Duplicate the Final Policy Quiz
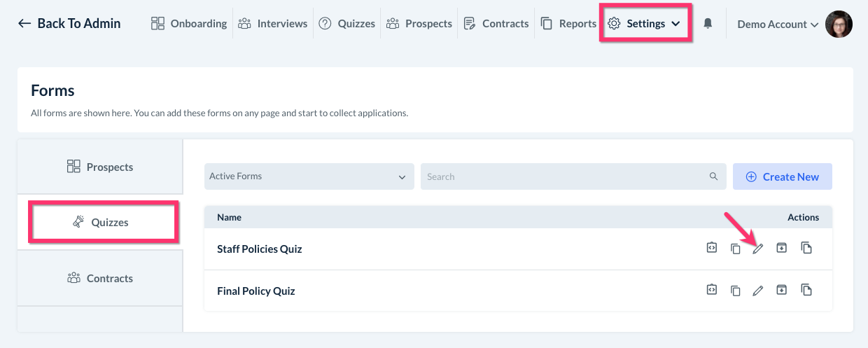868x348 pixels. point(806,290)
